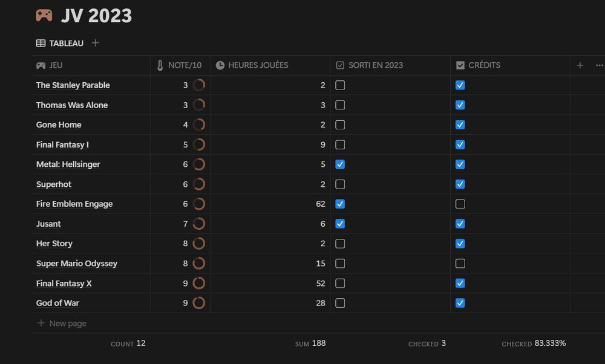
Task: Open the Final Fantasy I page
Action: (62, 145)
